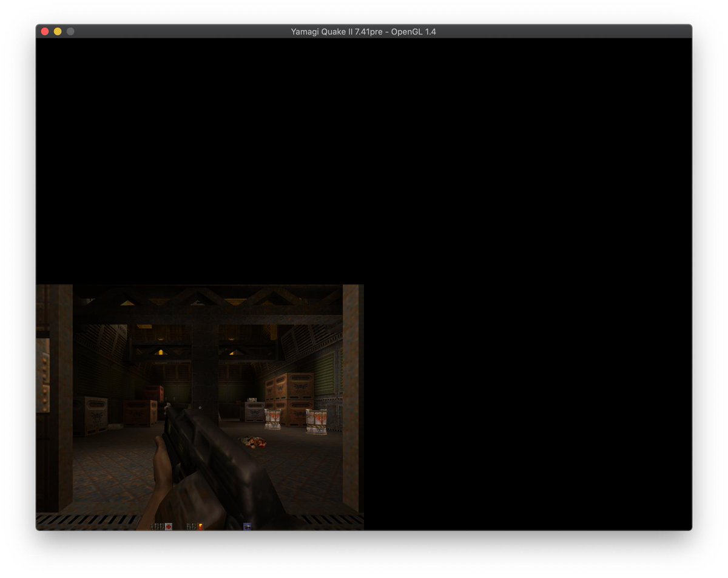
Task: Click the window title Yamagi Quake II 7.41pre
Action: click(x=337, y=32)
